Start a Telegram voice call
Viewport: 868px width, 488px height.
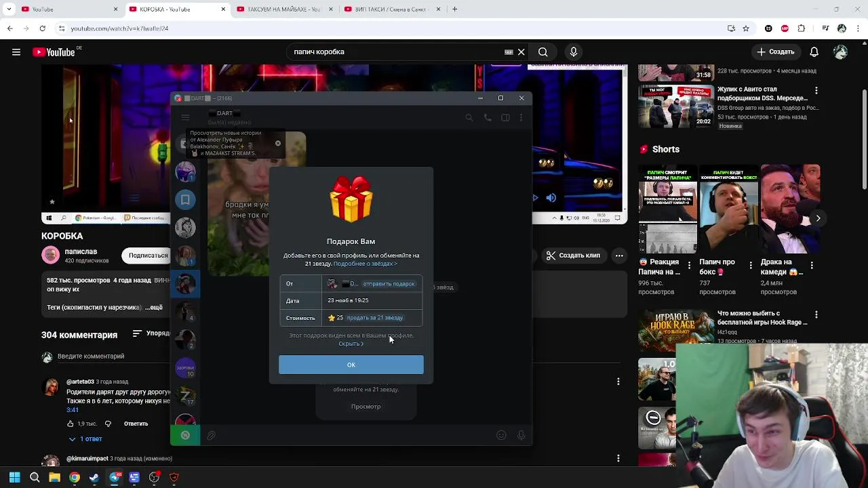[487, 118]
